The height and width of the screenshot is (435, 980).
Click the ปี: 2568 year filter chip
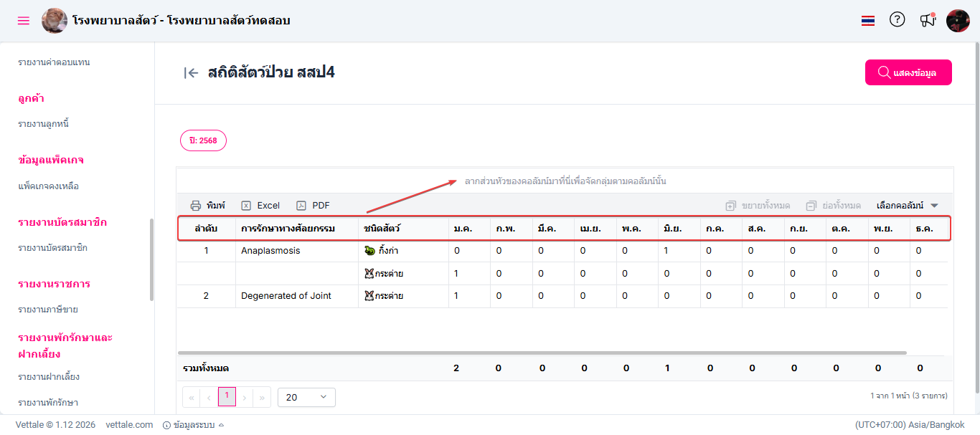(x=203, y=140)
